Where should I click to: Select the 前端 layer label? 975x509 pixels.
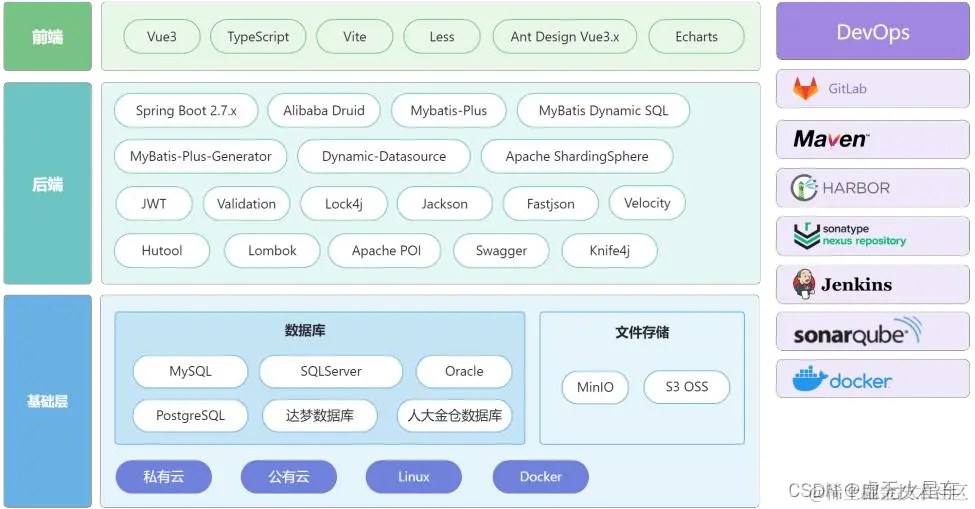tap(48, 37)
